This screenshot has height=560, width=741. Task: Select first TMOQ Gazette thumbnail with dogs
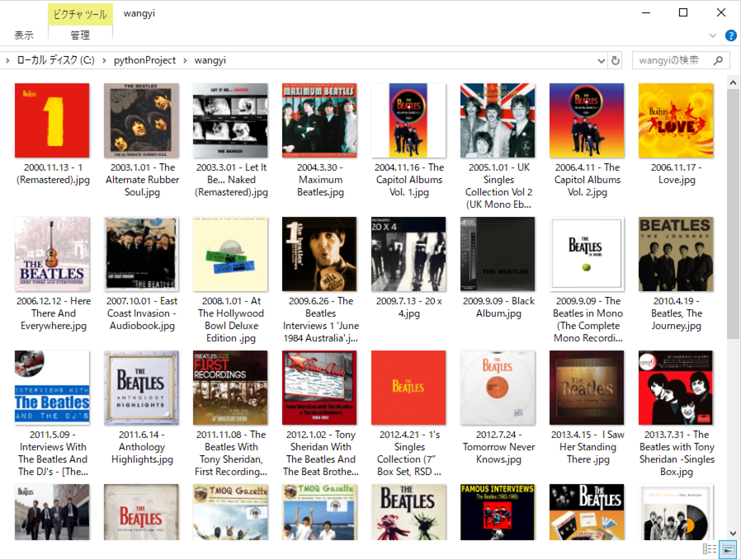pyautogui.click(x=230, y=512)
